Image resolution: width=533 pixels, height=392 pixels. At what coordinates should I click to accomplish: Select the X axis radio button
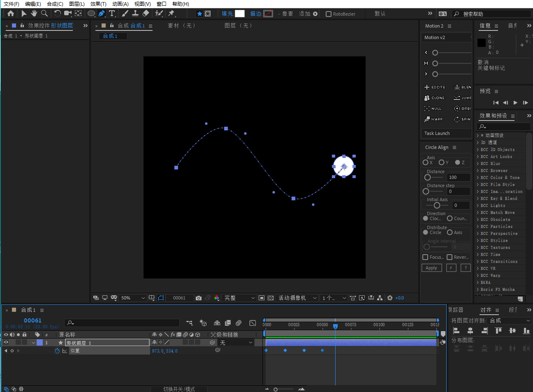point(426,162)
